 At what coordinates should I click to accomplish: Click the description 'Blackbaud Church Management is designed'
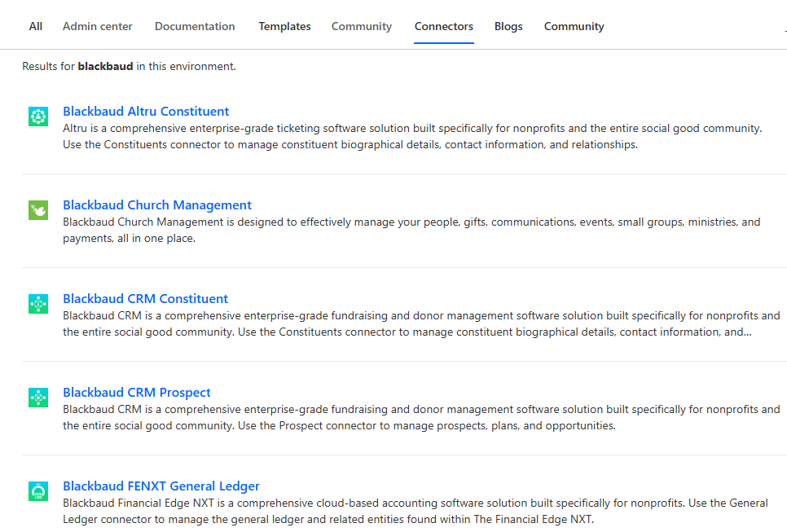pos(411,230)
